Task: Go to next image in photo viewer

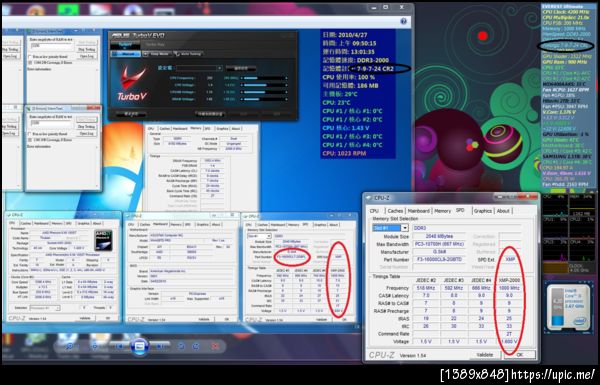Action: click(160, 346)
